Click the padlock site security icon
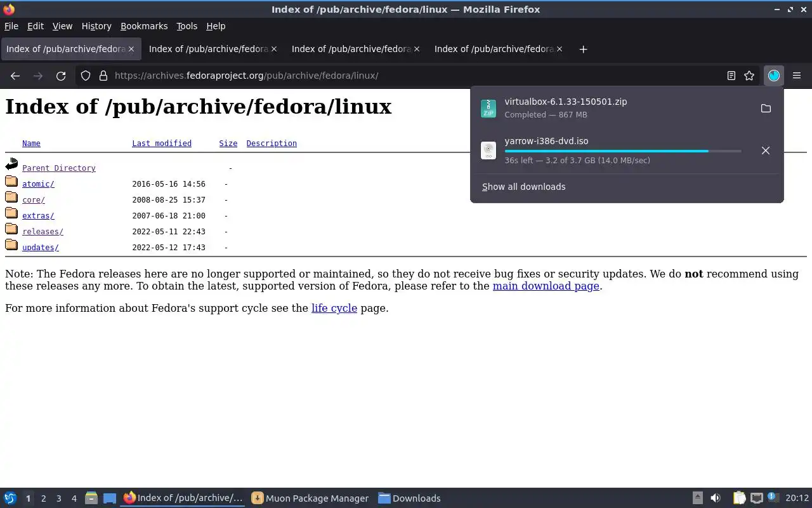 pos(103,76)
